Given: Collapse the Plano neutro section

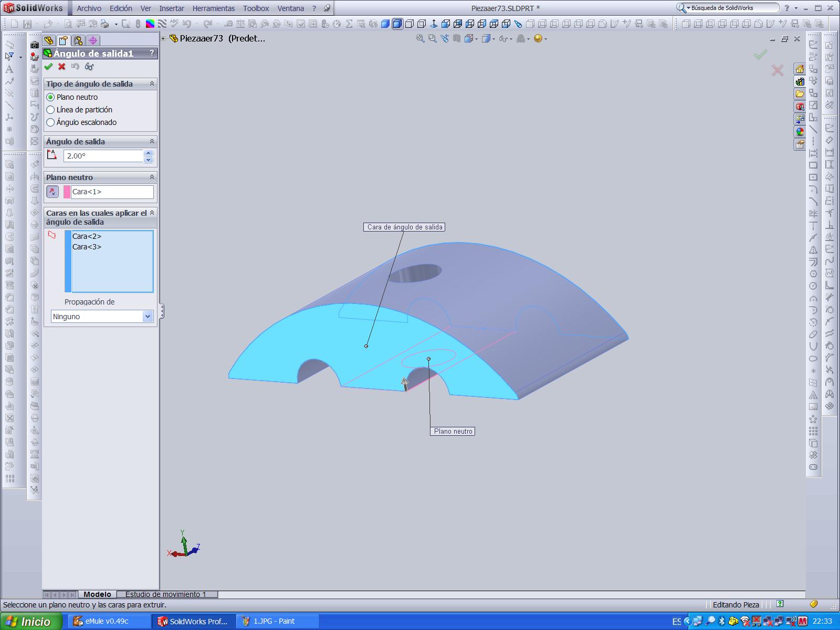Looking at the screenshot, I should click(152, 177).
